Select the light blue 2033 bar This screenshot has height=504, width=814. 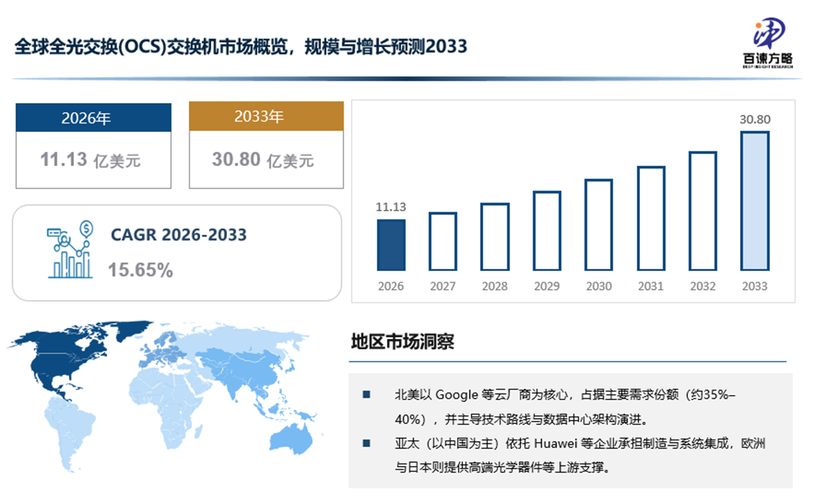754,201
